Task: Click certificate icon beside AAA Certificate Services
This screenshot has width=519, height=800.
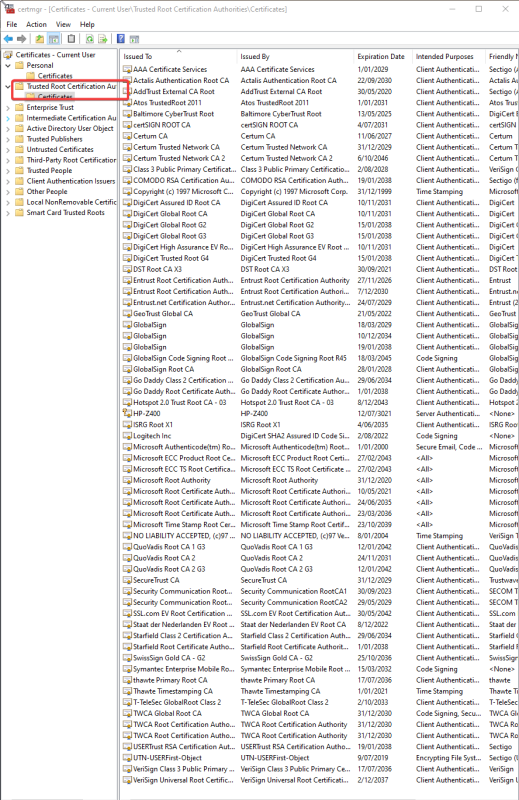Action: 128,69
